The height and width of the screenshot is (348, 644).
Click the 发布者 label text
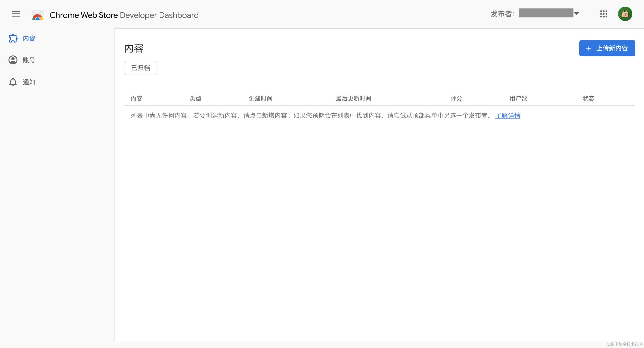(503, 14)
